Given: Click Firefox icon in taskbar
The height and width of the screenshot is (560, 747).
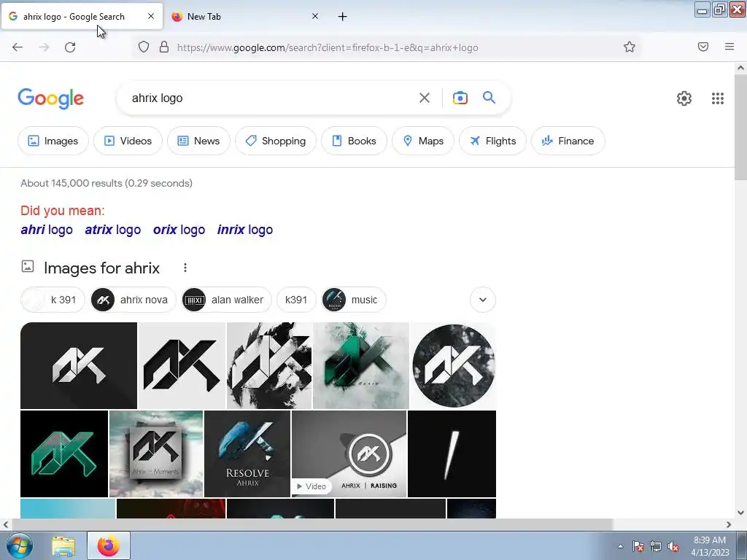Looking at the screenshot, I should (109, 545).
